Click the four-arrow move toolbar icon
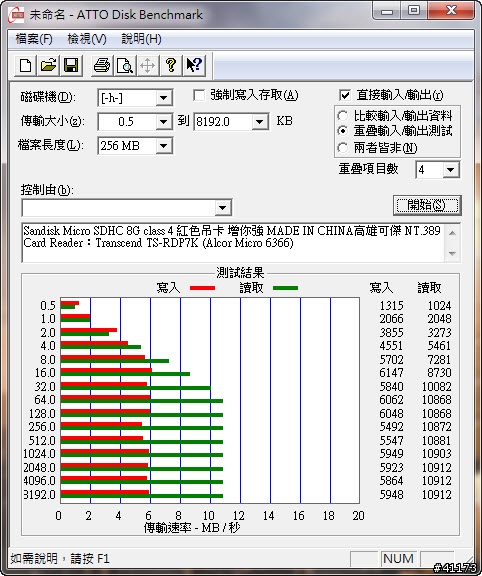The image size is (482, 576). click(147, 66)
